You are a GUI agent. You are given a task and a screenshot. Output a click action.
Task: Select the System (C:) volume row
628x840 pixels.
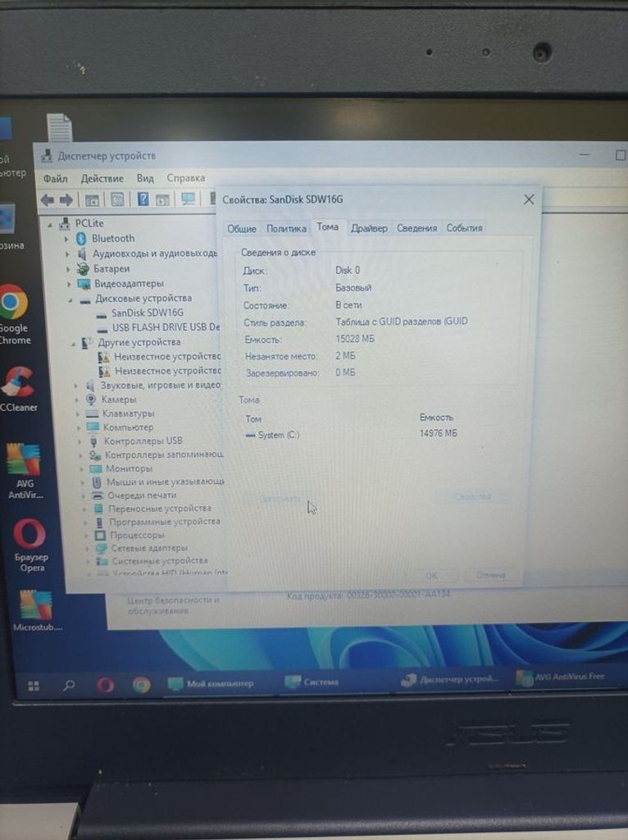click(x=278, y=435)
